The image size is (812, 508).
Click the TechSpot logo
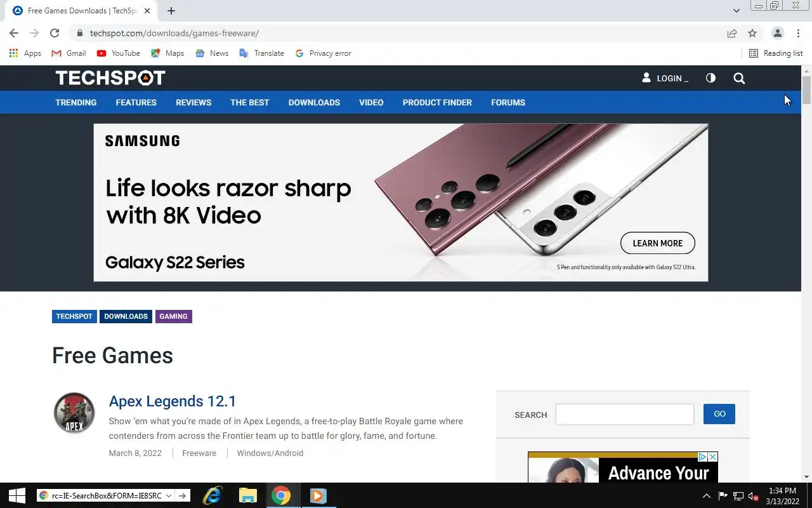[110, 78]
